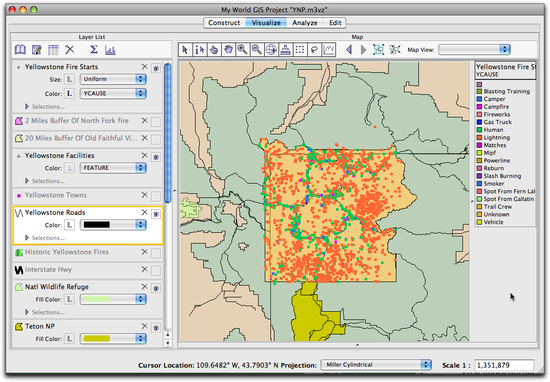Remove the Interstate Hwy layer

[144, 269]
